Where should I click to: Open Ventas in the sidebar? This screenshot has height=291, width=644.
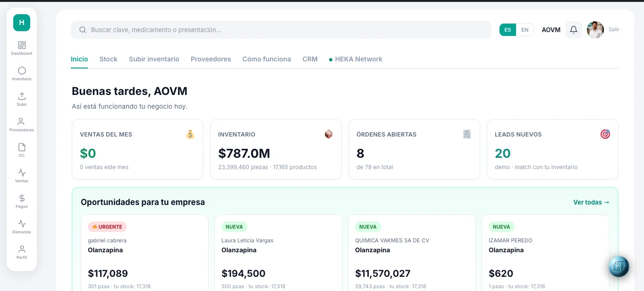22,175
